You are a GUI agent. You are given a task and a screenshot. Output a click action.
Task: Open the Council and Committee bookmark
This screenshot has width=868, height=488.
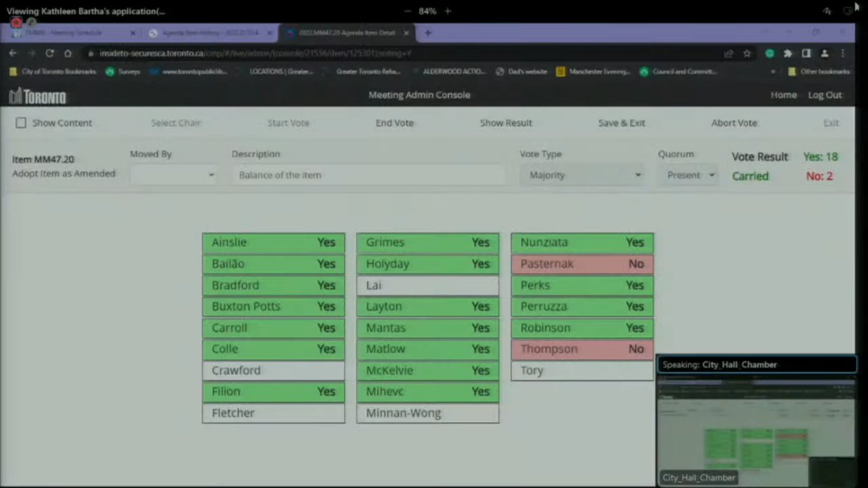[678, 72]
